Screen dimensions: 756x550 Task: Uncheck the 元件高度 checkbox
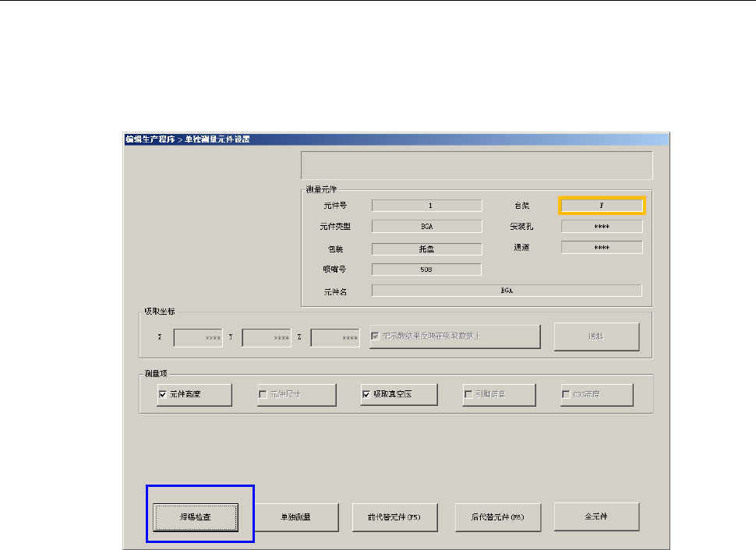(163, 395)
